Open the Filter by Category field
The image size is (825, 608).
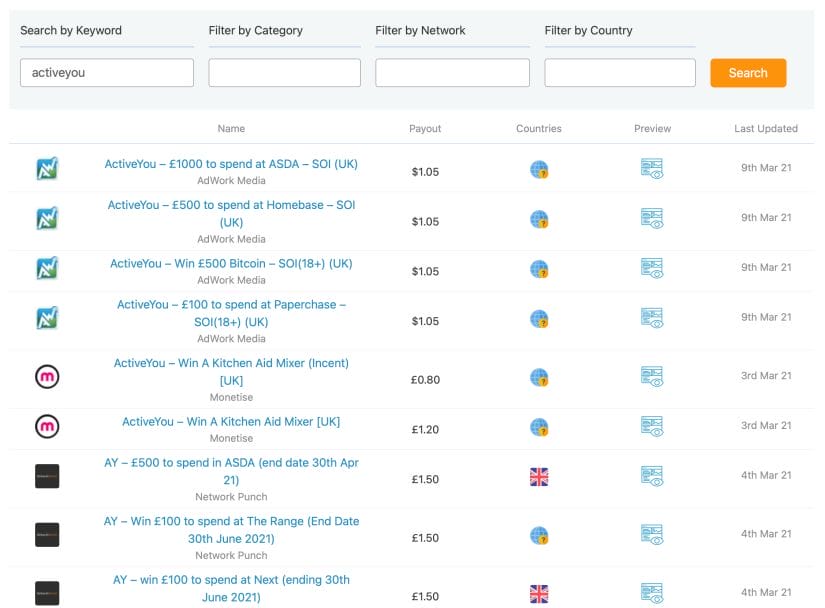pyautogui.click(x=284, y=73)
